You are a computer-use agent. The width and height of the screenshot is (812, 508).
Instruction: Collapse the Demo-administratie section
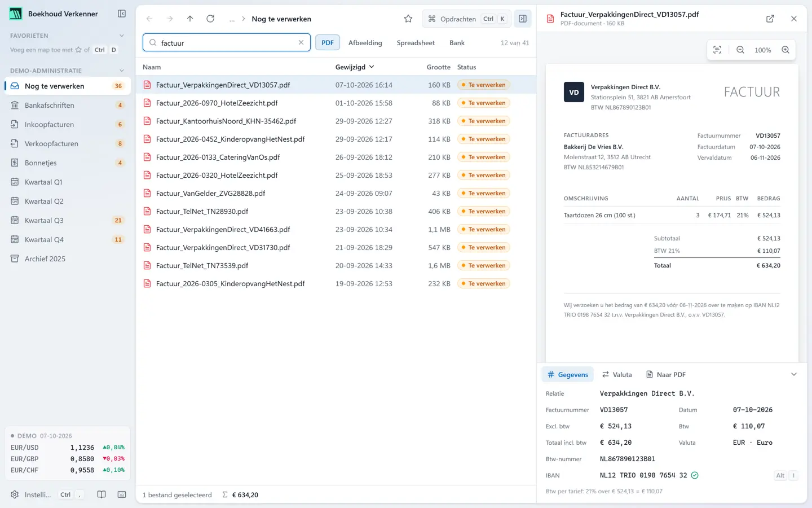coord(122,71)
